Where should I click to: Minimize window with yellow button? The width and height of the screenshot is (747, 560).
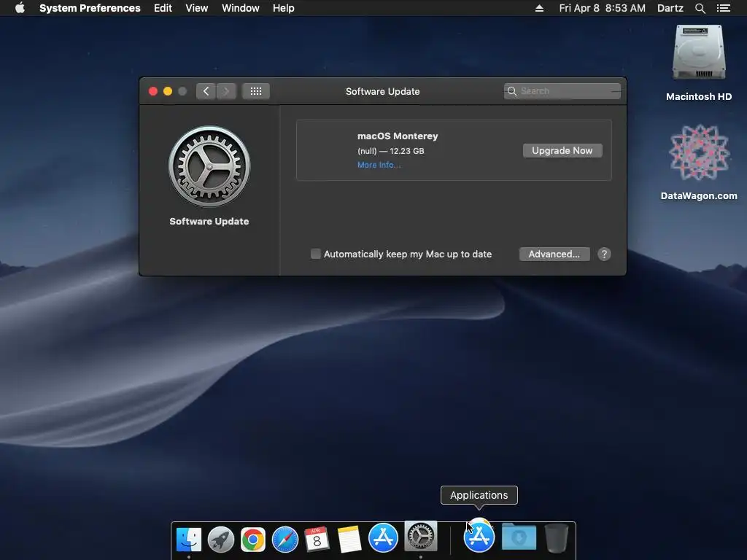pos(168,91)
